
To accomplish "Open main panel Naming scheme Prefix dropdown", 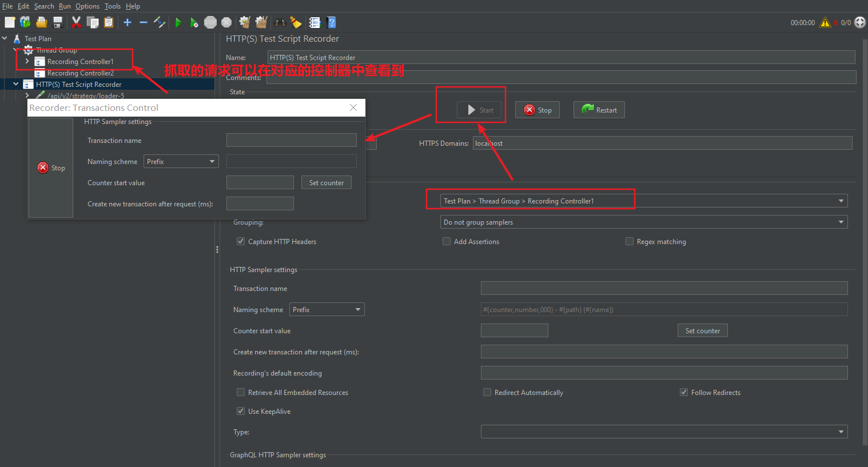I will (x=327, y=309).
